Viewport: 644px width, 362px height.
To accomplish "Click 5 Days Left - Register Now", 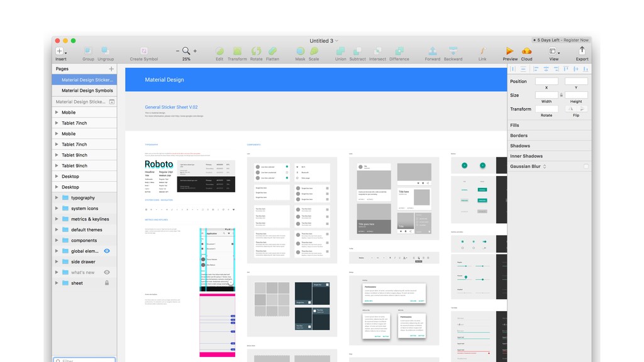I will click(561, 40).
